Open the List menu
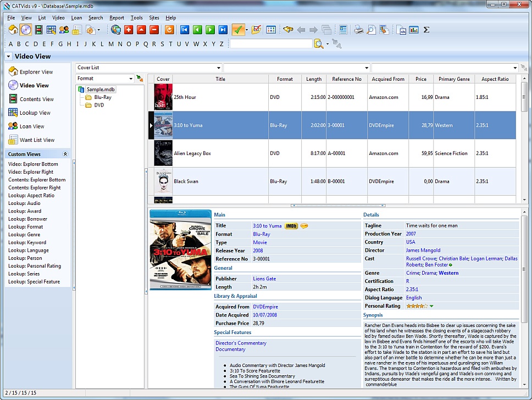This screenshot has width=532, height=400. [x=42, y=18]
